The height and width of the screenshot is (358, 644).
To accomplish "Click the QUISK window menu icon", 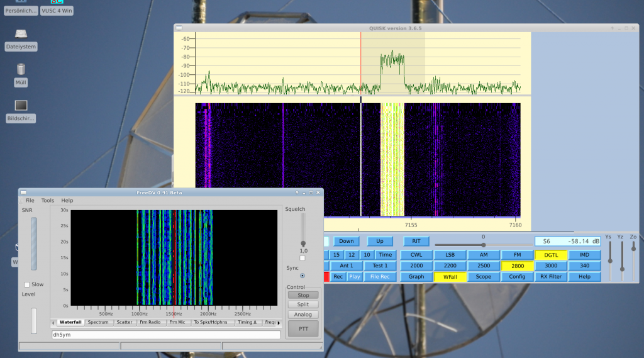I will point(179,28).
